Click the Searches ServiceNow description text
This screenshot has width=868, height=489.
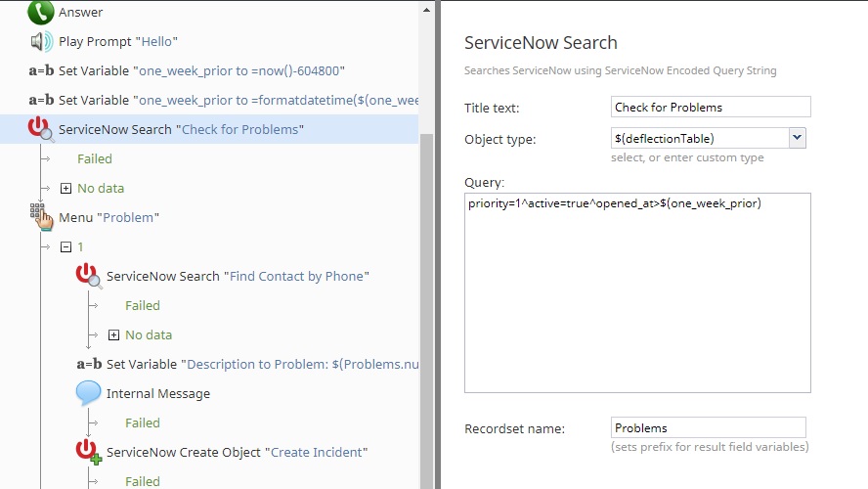click(621, 70)
